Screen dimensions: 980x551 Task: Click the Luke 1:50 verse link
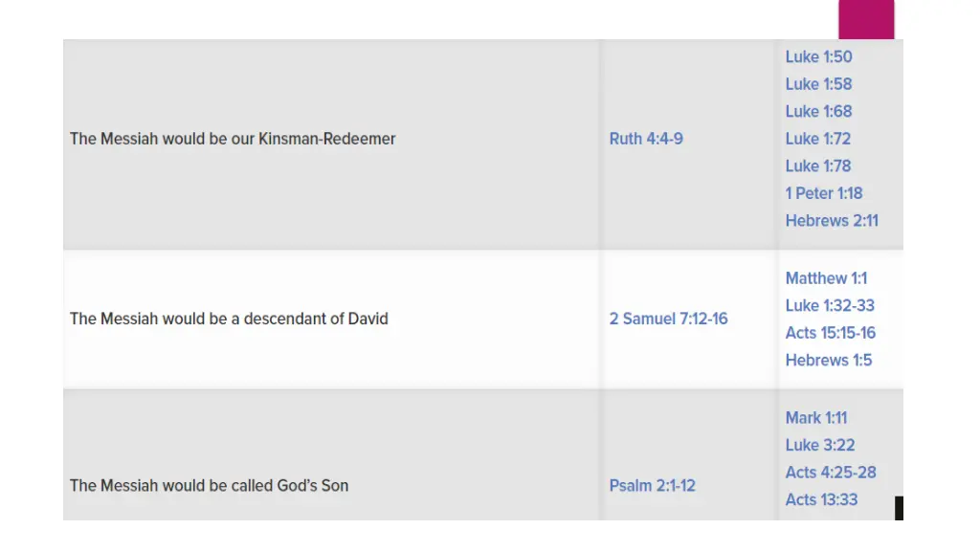tap(818, 56)
